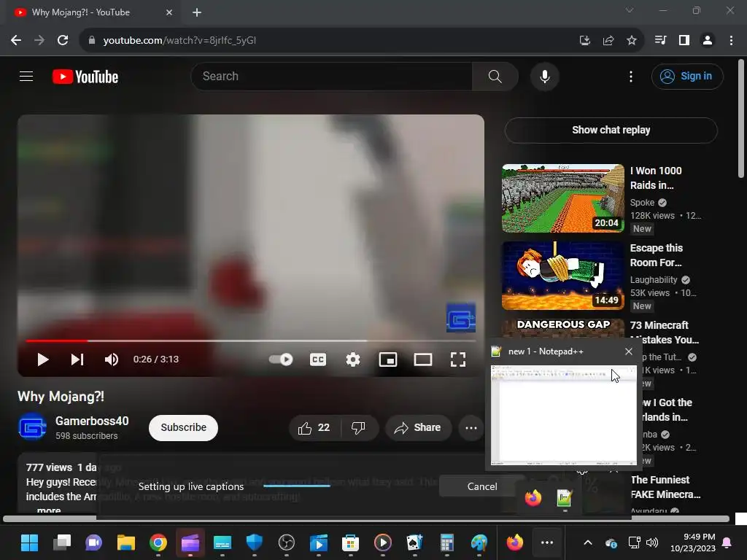The height and width of the screenshot is (560, 747).
Task: Seek on the red video progress bar
Action: click(251, 341)
